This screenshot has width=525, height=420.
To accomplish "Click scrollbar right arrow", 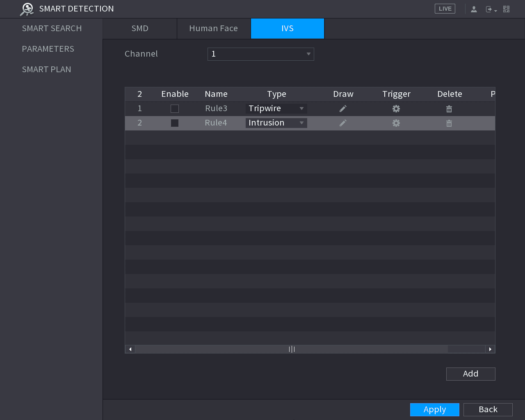I will (x=490, y=349).
